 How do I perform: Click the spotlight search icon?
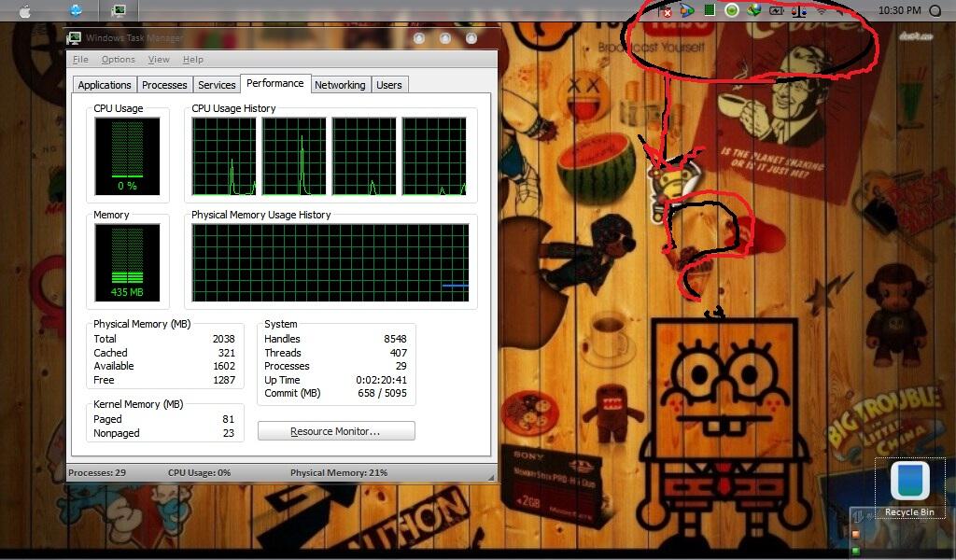tap(935, 10)
